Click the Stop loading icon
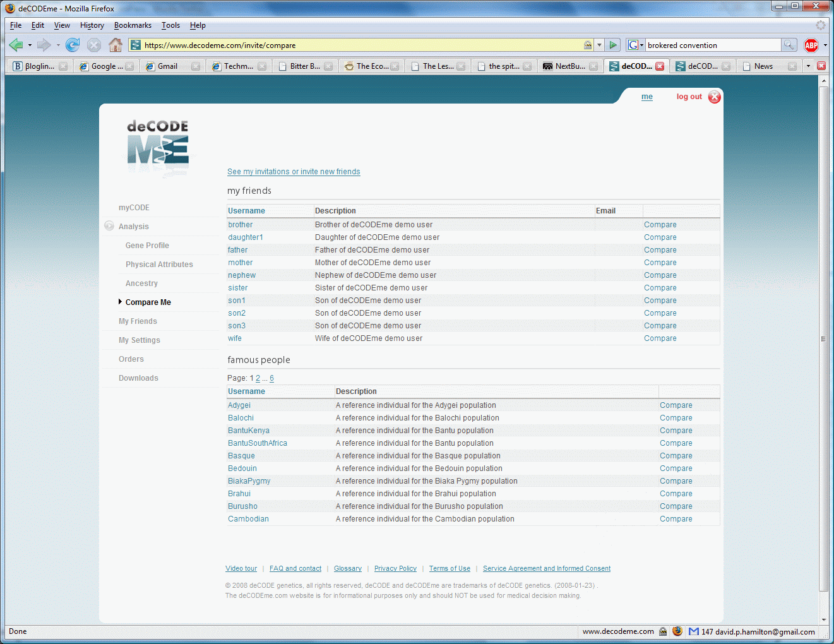The image size is (834, 644). [x=94, y=45]
